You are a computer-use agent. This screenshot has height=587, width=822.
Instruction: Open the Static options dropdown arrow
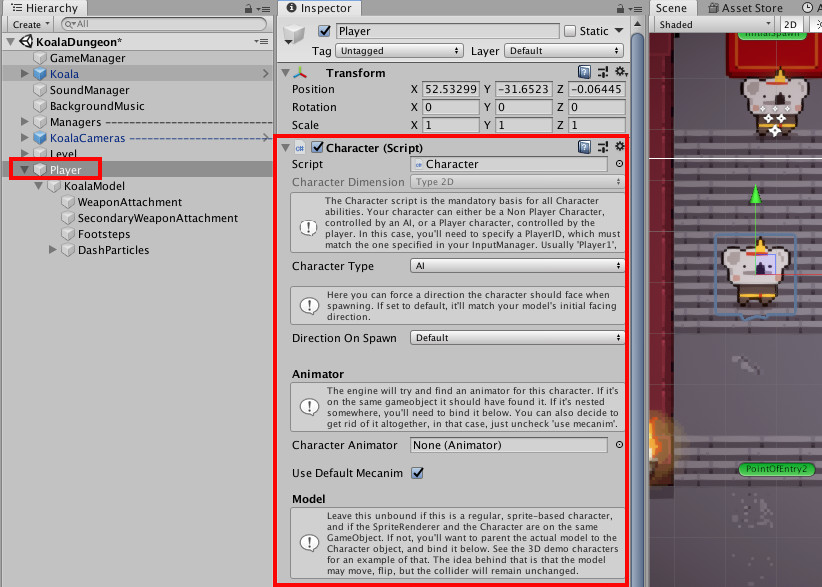coord(619,31)
